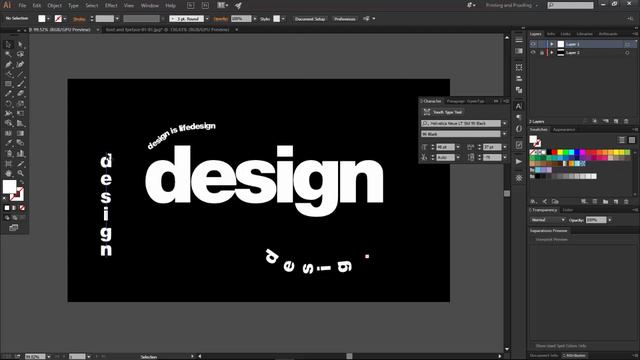
Task: Open font family dropdown in Character panel
Action: coord(504,123)
